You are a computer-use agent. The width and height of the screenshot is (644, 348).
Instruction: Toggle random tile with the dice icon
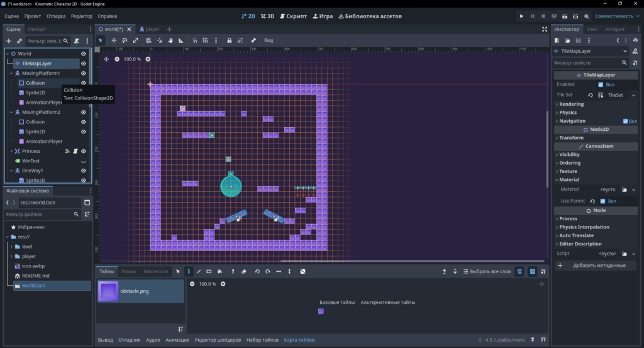pyautogui.click(x=303, y=272)
